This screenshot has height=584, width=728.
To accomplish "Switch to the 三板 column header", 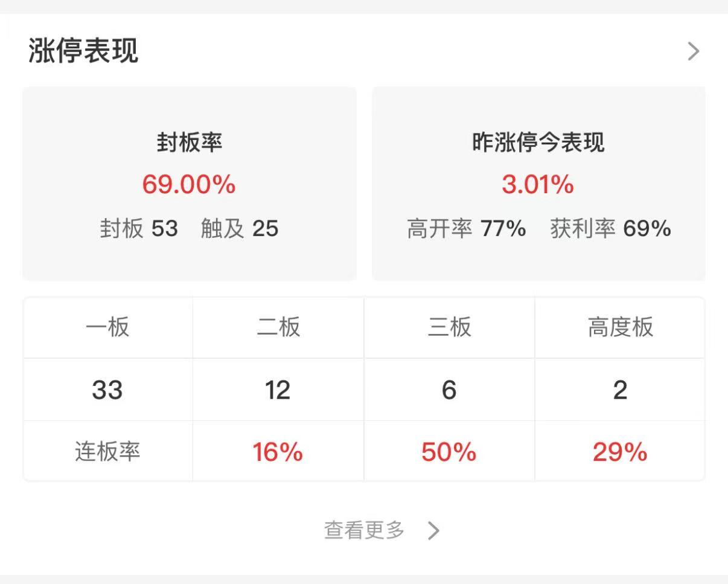I will 449,327.
